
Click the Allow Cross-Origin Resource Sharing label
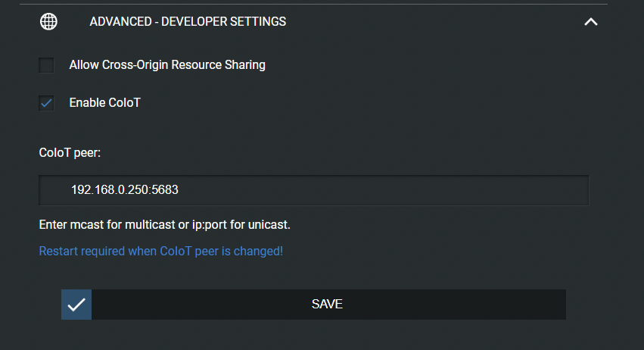tap(167, 65)
